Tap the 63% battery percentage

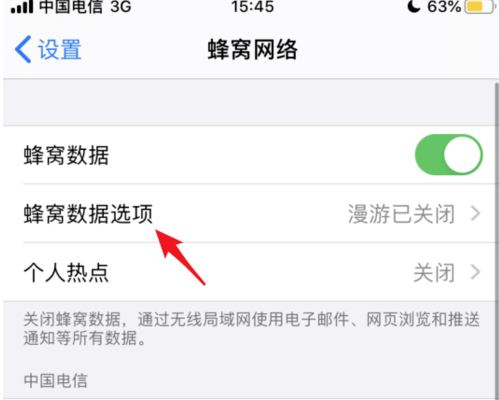pos(444,6)
